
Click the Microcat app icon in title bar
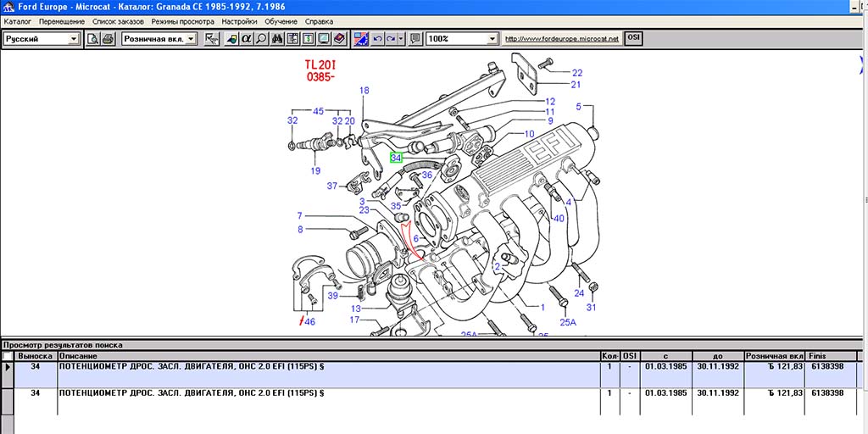click(8, 7)
